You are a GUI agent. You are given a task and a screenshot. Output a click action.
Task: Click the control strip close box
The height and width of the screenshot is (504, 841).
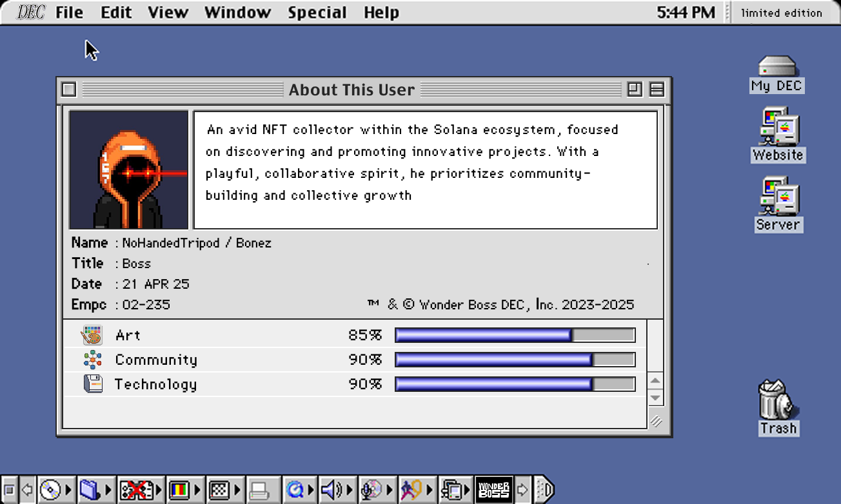click(9, 490)
